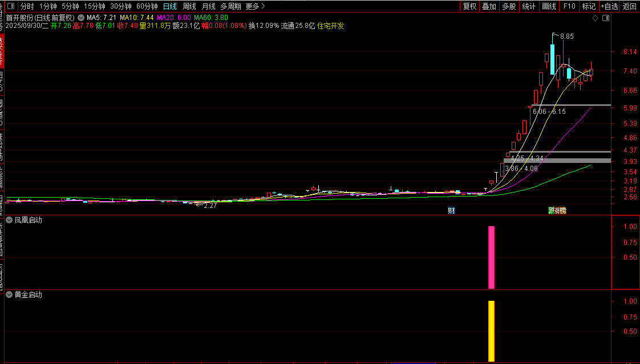640x364 pixels.
Task: Click the 叠加 overlay button
Action: [x=489, y=6]
